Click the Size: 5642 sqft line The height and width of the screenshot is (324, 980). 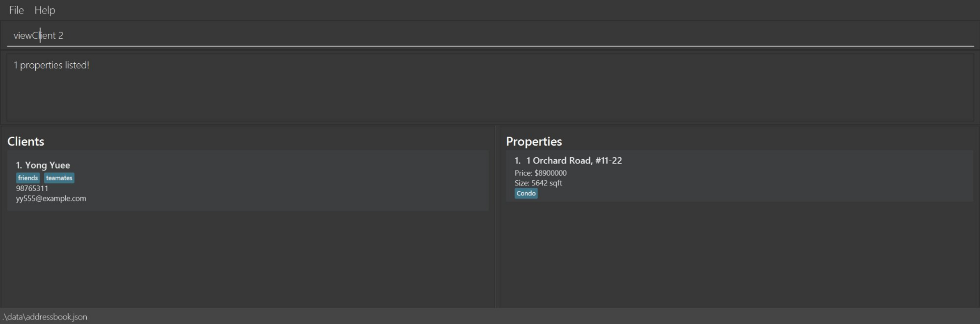click(538, 183)
